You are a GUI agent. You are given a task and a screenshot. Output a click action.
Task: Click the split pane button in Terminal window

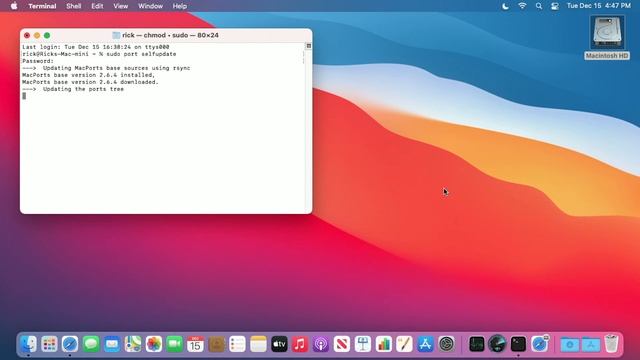pos(309,46)
